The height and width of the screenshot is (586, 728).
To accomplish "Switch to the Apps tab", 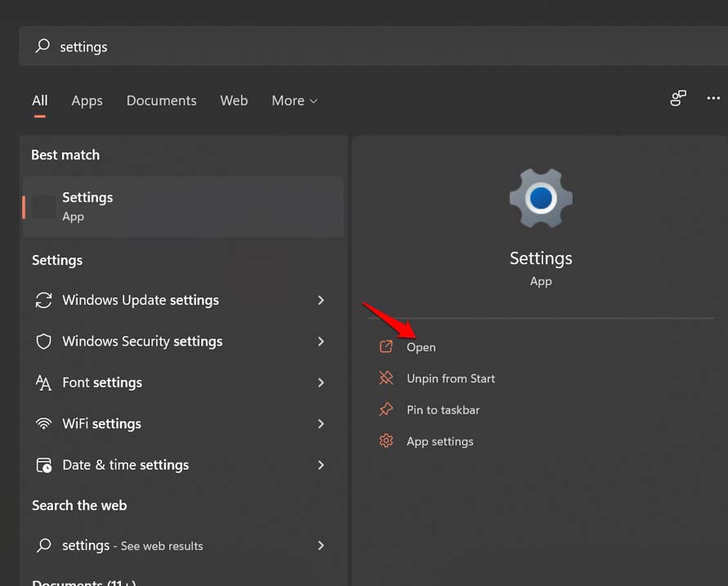I will click(x=87, y=101).
